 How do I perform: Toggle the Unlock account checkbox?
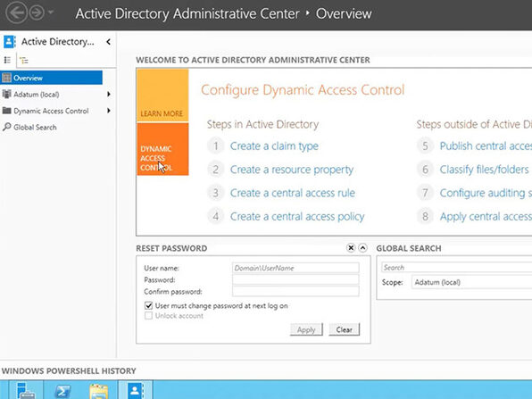pos(148,316)
